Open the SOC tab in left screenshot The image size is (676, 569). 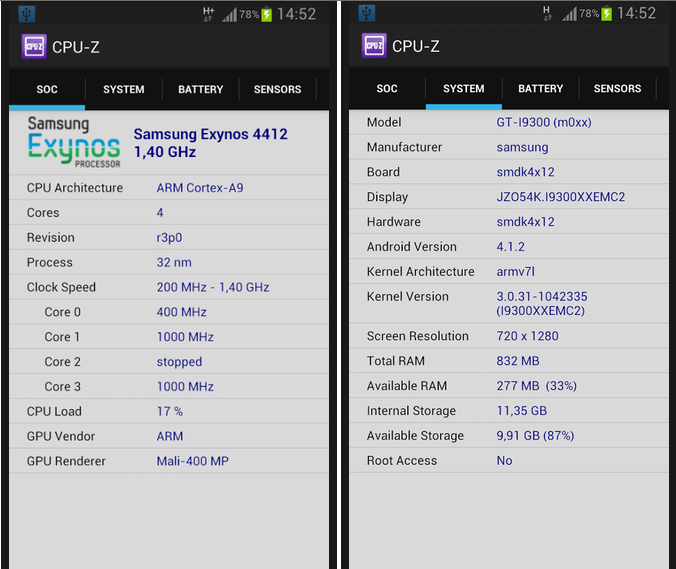(x=47, y=89)
